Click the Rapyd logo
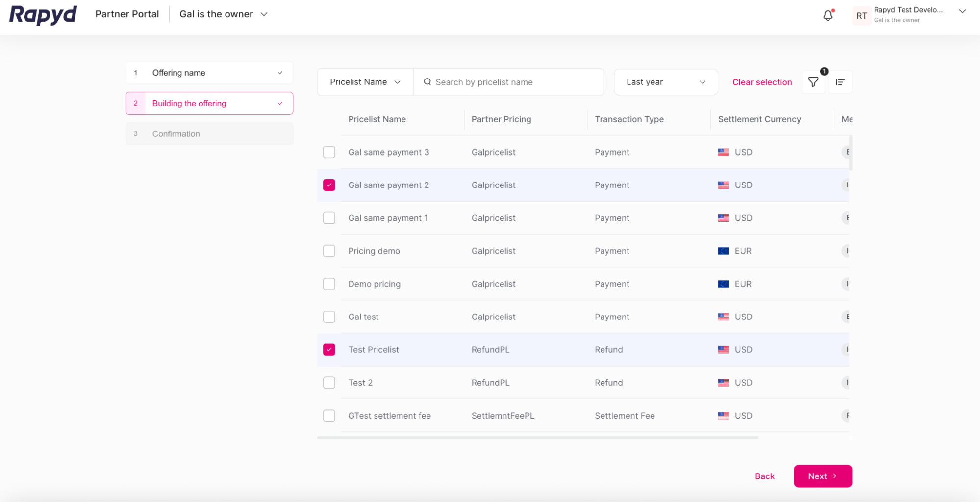This screenshot has height=502, width=980. (x=42, y=15)
